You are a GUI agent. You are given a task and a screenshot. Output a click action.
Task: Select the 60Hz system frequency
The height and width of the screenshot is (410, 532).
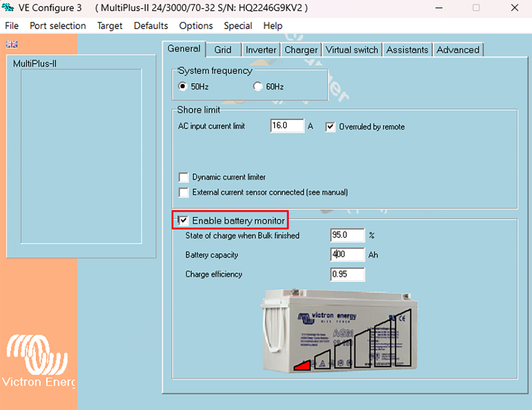point(258,87)
